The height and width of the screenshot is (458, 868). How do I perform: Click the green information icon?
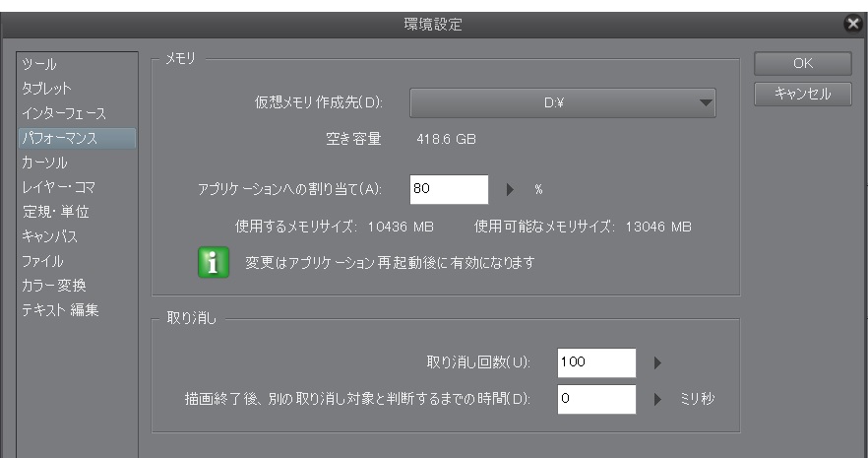coord(214,264)
